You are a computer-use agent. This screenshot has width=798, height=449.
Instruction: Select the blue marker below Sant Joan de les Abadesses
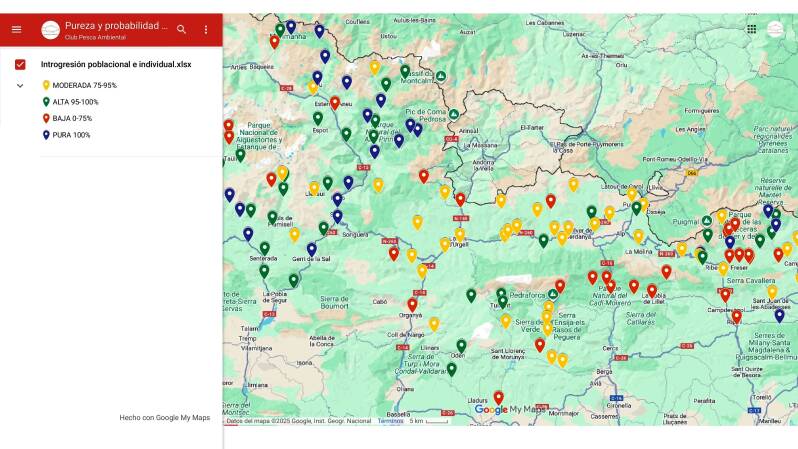779,315
